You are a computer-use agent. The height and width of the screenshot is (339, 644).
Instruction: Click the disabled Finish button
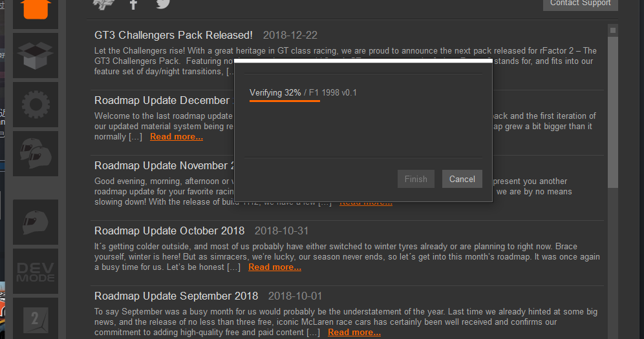[416, 179]
